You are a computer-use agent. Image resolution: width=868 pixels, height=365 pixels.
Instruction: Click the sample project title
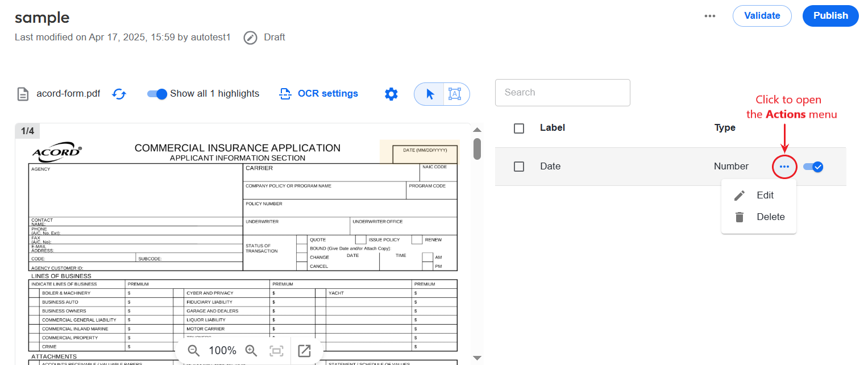pos(42,18)
